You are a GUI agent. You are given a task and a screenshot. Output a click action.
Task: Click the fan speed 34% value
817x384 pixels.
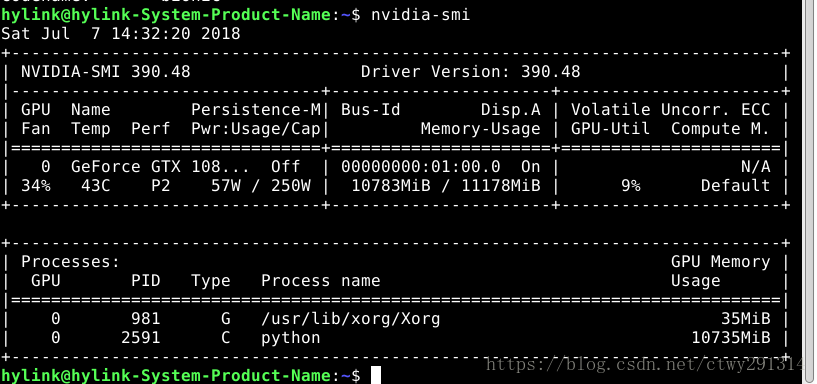[x=36, y=185]
